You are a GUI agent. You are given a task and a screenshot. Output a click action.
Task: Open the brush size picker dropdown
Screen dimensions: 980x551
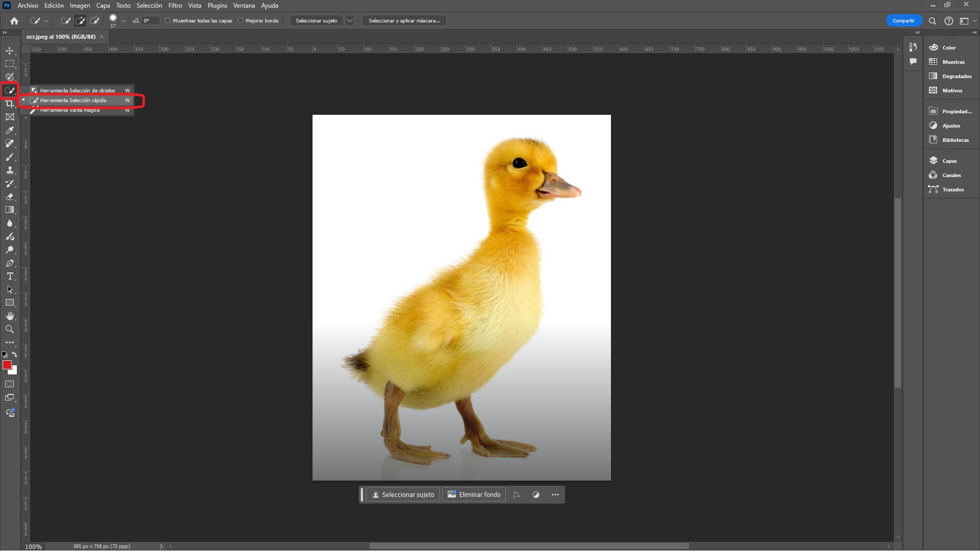(124, 21)
